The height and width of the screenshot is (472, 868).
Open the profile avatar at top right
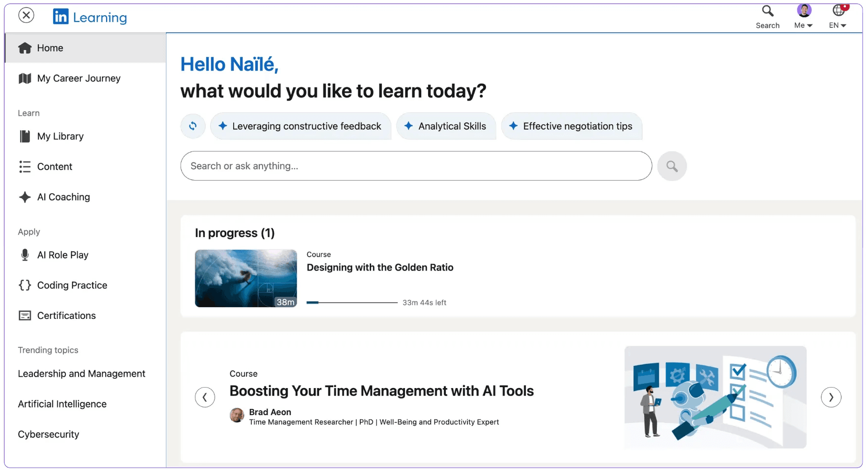pos(804,10)
